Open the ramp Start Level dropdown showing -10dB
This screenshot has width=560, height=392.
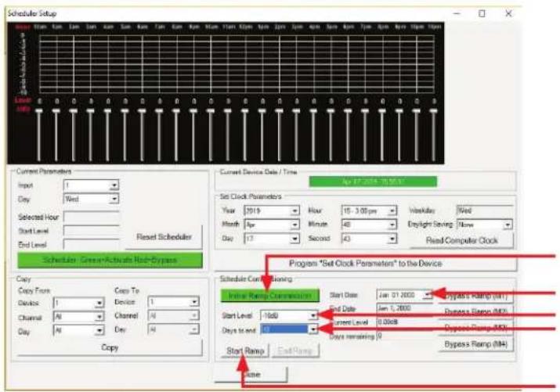tap(288, 315)
